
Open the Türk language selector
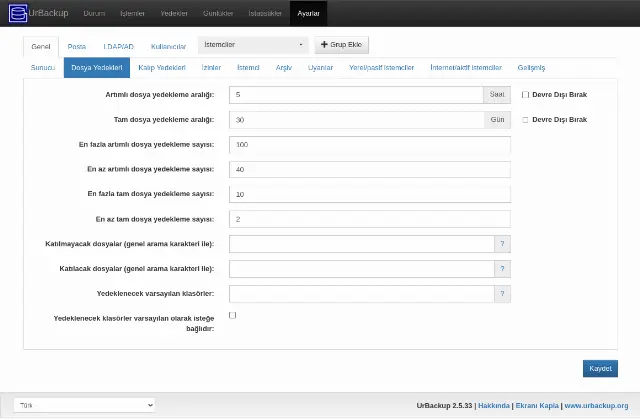click(x=84, y=405)
